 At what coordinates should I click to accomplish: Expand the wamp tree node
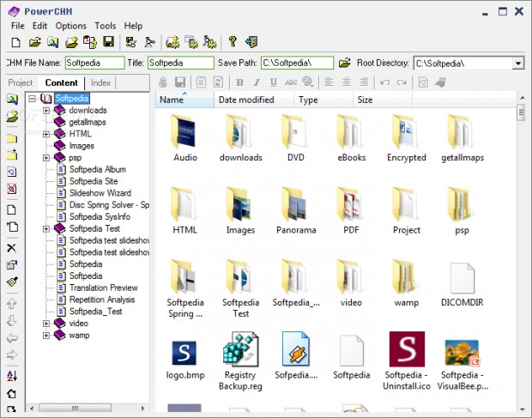[x=46, y=336]
